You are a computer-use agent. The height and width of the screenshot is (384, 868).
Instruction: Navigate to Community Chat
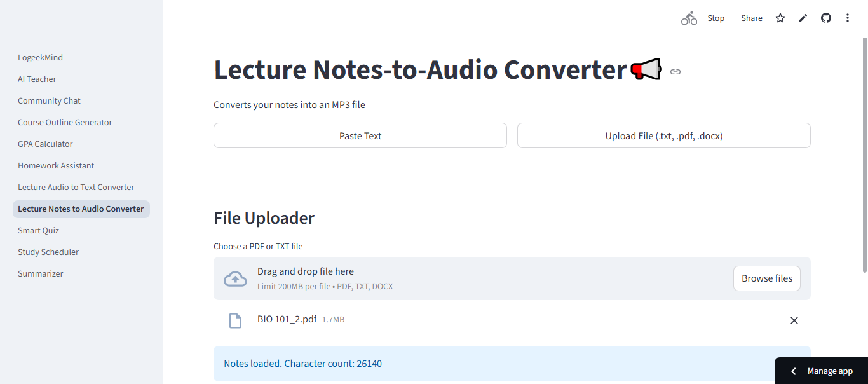pos(49,100)
